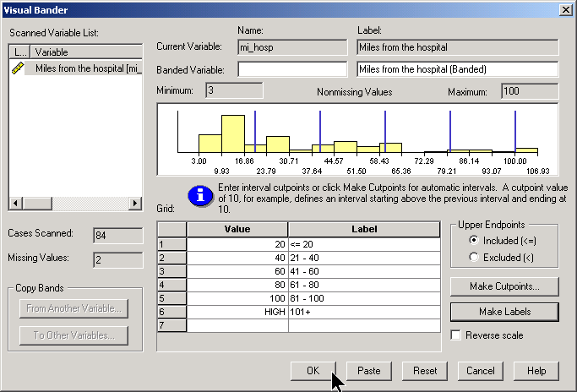The image size is (577, 392).
Task: Click the Banded Variable name field
Action: 292,69
